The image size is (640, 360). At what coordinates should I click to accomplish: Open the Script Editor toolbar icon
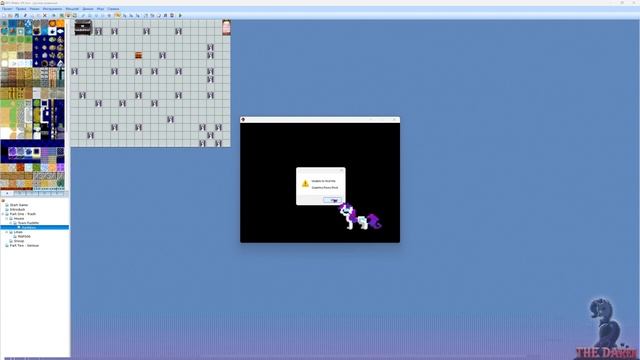coord(159,16)
